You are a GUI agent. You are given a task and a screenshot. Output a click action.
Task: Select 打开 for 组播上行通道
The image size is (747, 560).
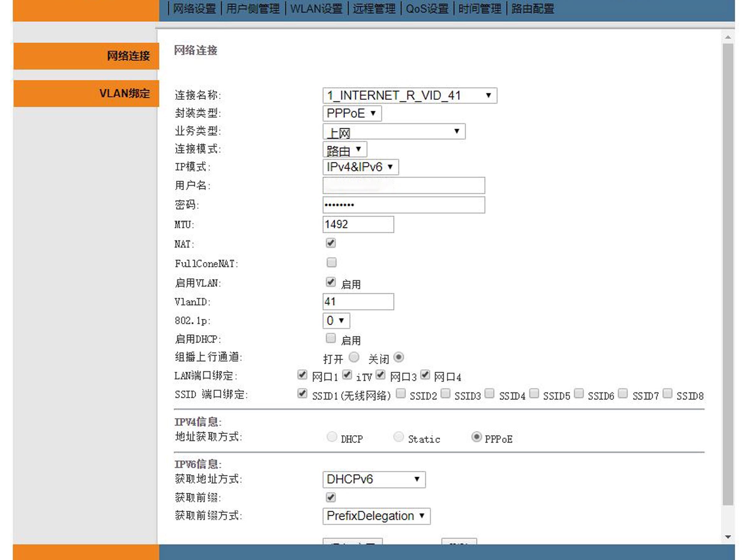pyautogui.click(x=354, y=357)
